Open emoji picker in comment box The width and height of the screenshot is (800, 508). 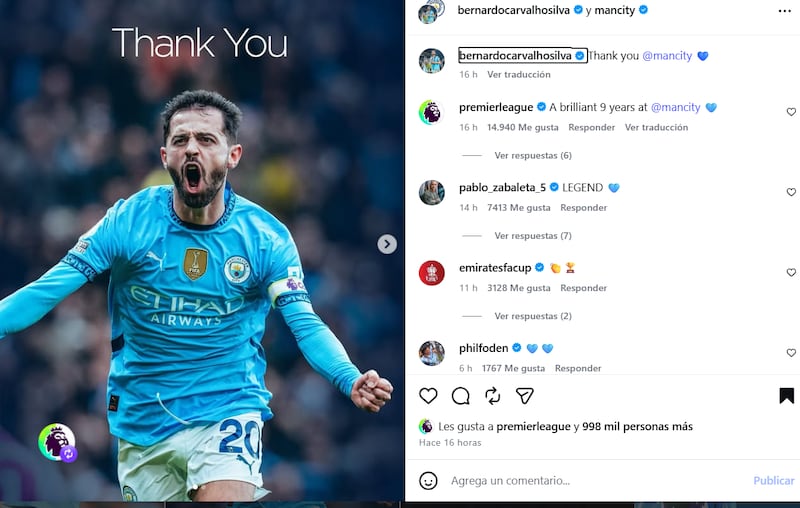[x=428, y=480]
